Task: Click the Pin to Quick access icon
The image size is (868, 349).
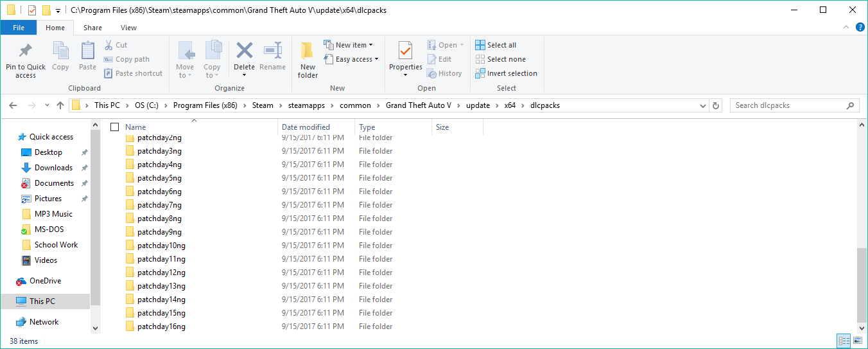Action: click(x=26, y=51)
